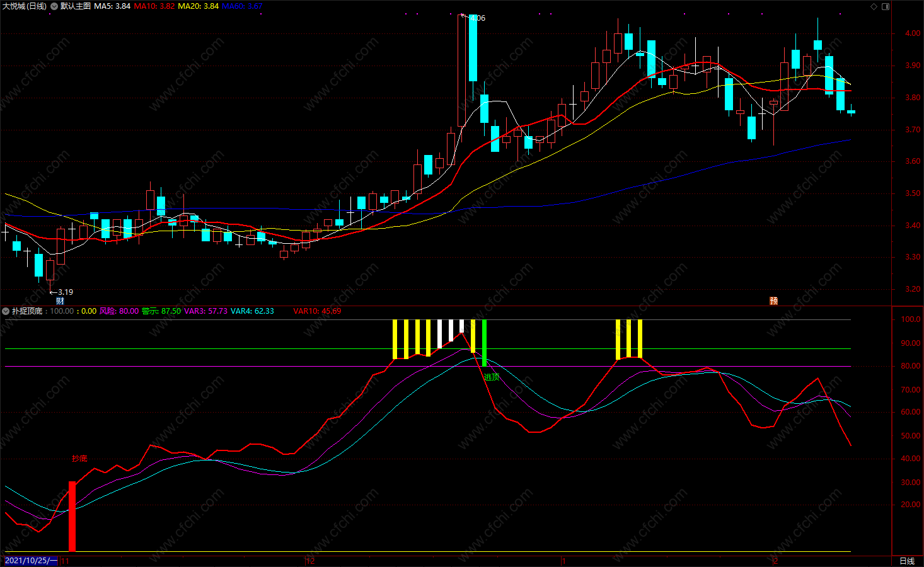Click the green 逃顶 signal bar

(484, 343)
